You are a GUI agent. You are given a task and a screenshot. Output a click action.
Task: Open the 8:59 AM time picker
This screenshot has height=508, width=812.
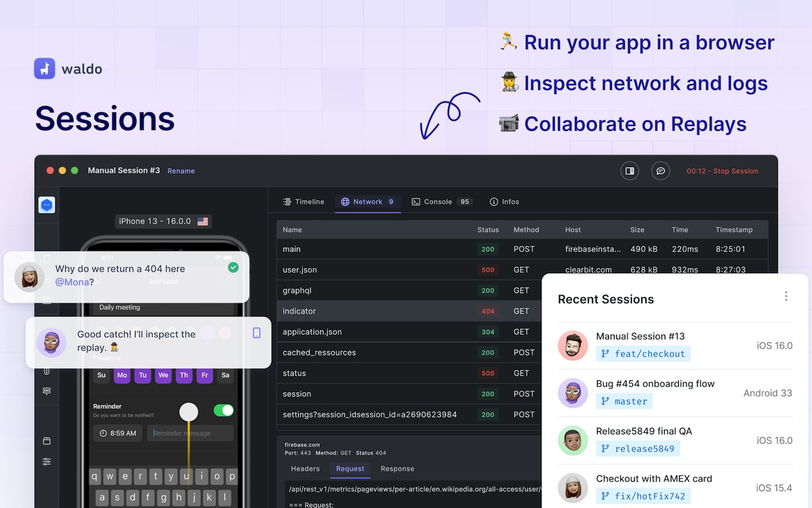(118, 433)
